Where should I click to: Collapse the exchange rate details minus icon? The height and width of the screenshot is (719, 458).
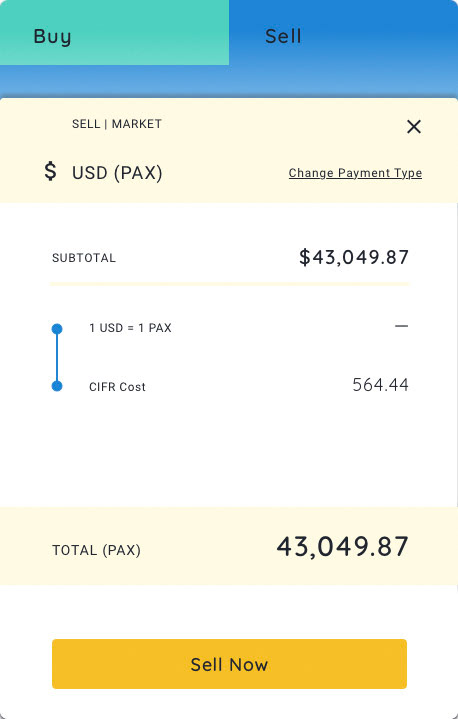[401, 326]
